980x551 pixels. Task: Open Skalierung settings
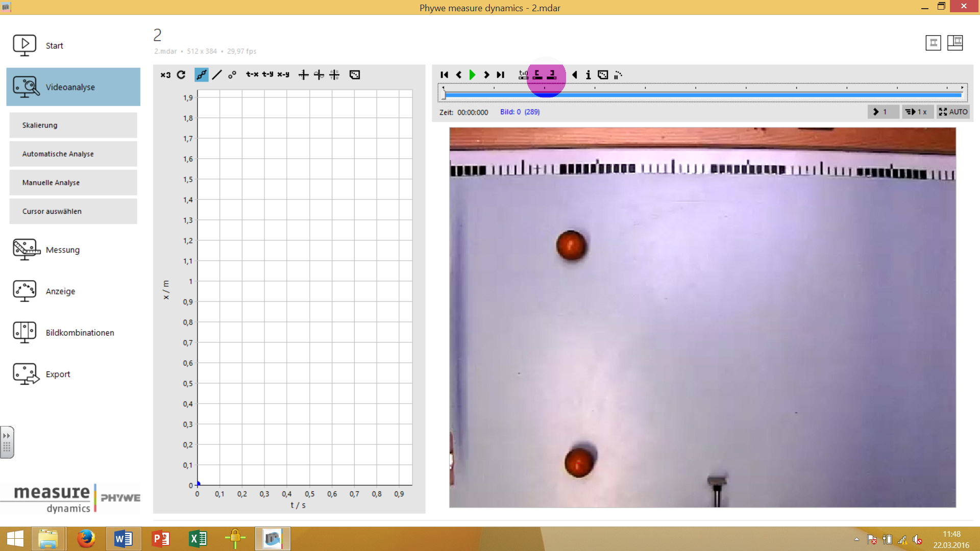coord(73,125)
